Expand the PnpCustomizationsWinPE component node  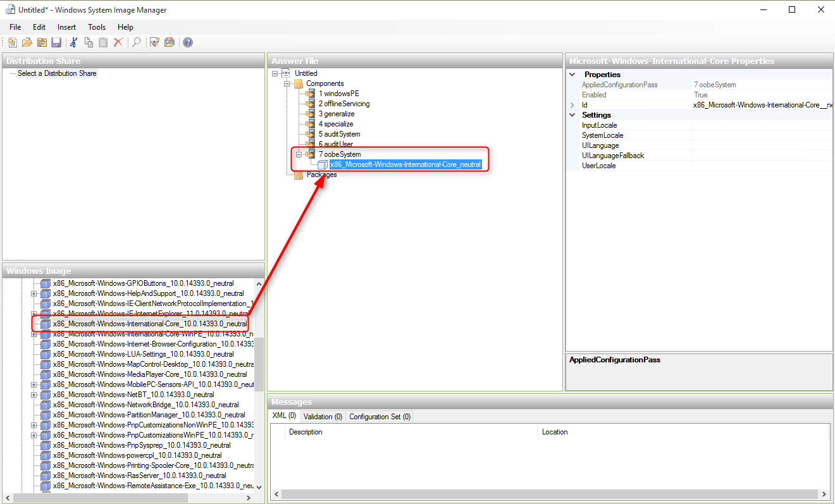pos(34,435)
